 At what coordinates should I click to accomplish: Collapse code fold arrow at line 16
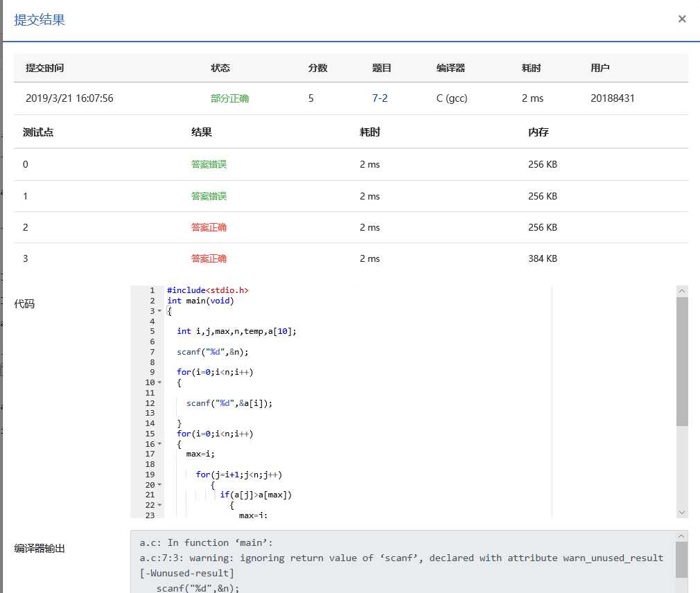159,444
